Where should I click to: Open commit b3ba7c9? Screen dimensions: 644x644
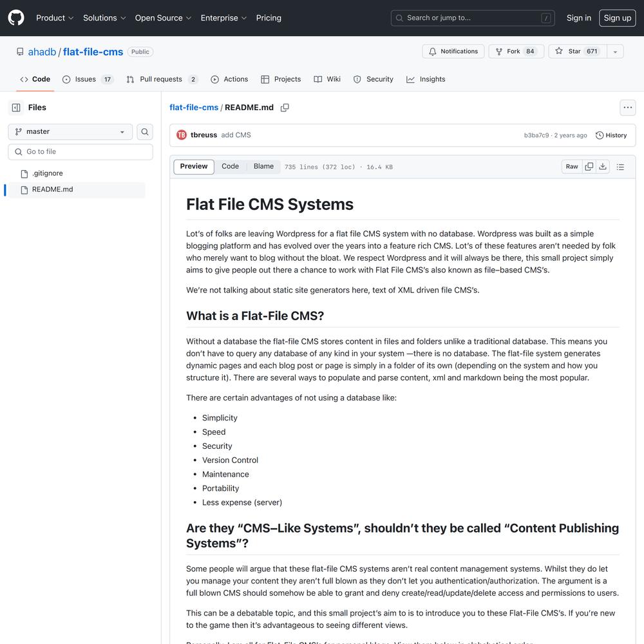coord(536,135)
